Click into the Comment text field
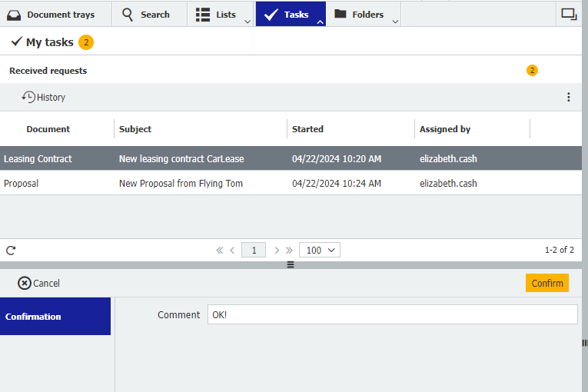The height and width of the screenshot is (392, 588). (392, 314)
